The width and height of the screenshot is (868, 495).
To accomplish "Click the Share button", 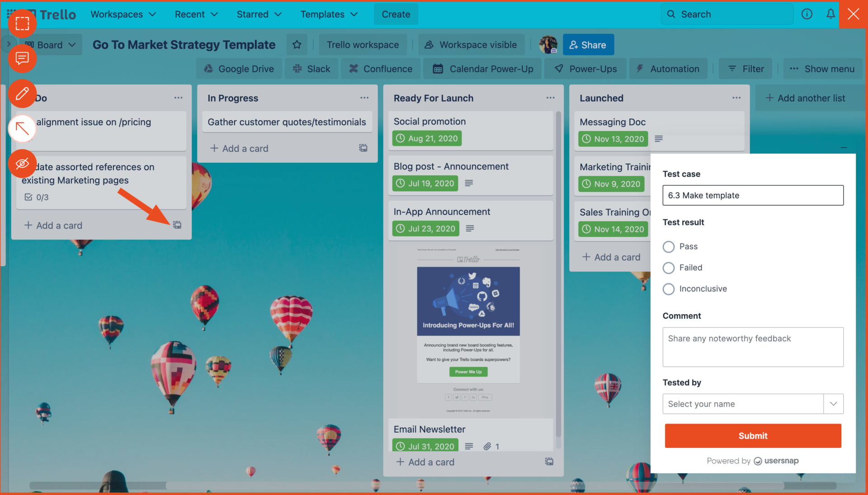I will [588, 45].
